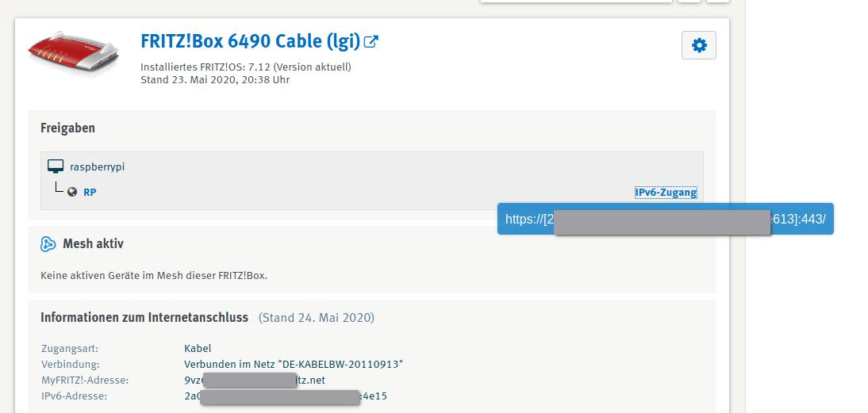This screenshot has height=413, width=868.
Task: Click the globe icon beside RP
Action: (72, 192)
